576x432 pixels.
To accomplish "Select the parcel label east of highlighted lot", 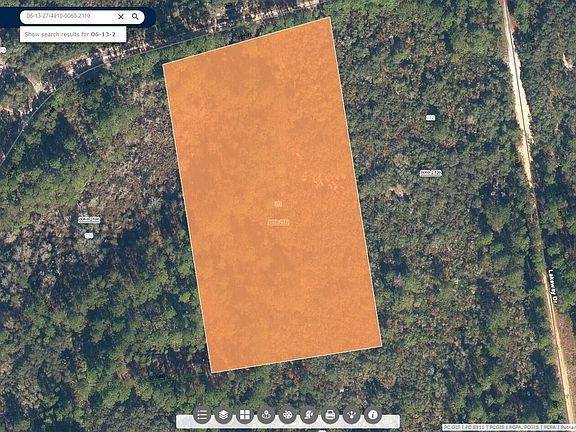I will click(x=431, y=173).
